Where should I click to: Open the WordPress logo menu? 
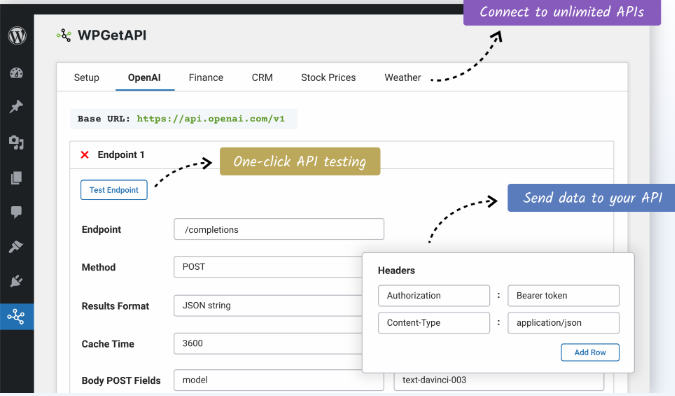click(17, 35)
